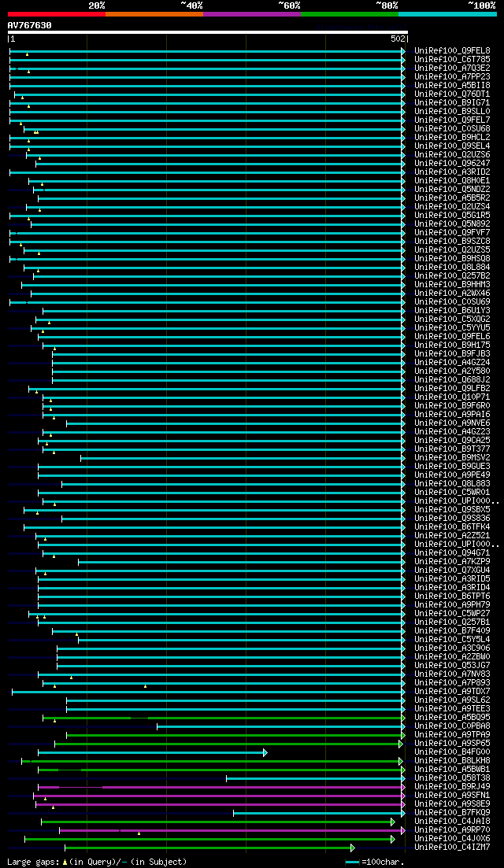Click the green ~80% identity legend segment

coord(350,13)
